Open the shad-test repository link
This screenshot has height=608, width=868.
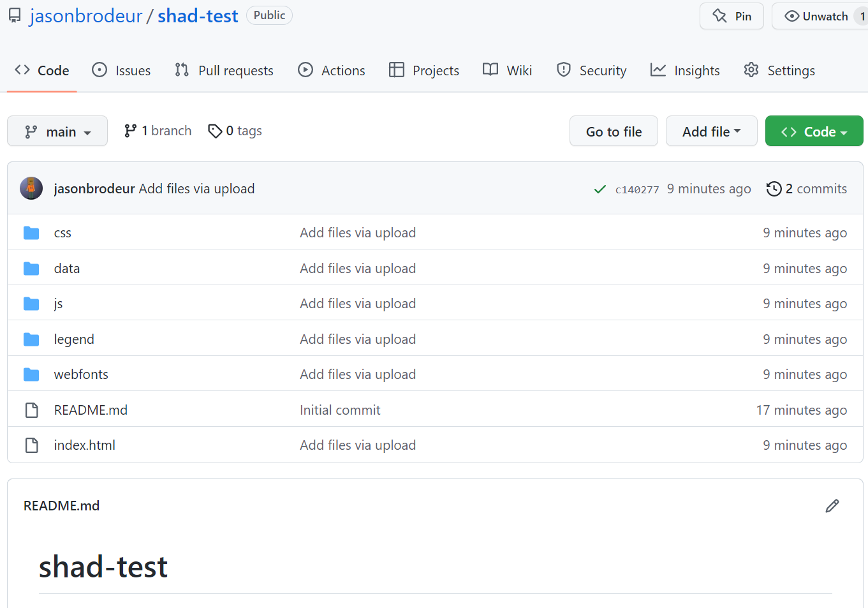[x=198, y=16]
